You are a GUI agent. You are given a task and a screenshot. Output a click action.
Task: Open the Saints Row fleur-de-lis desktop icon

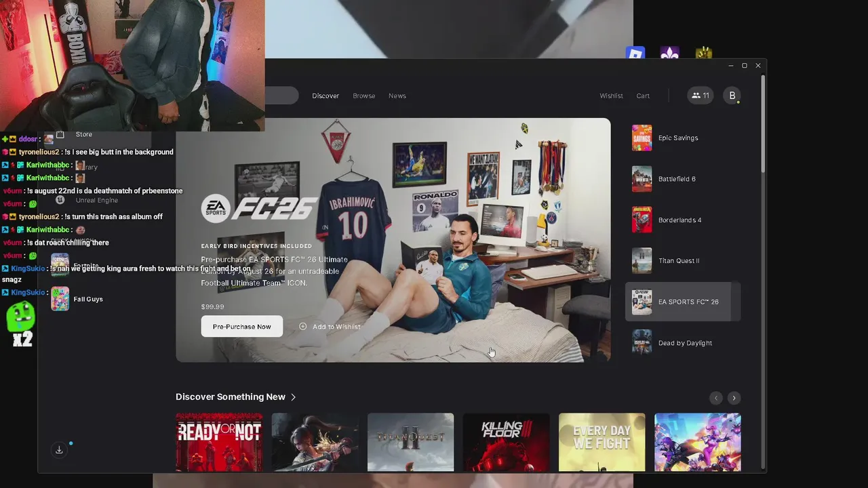(669, 53)
